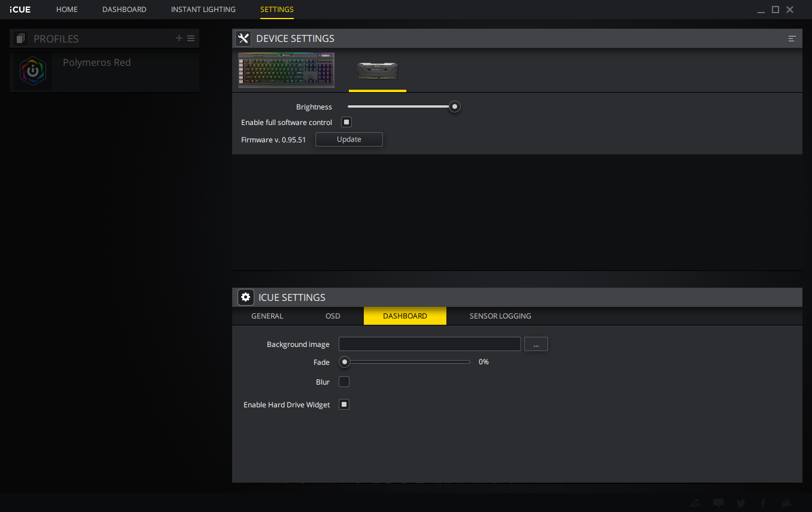This screenshot has width=812, height=512.
Task: Add a new profile with the plus icon
Action: [179, 38]
